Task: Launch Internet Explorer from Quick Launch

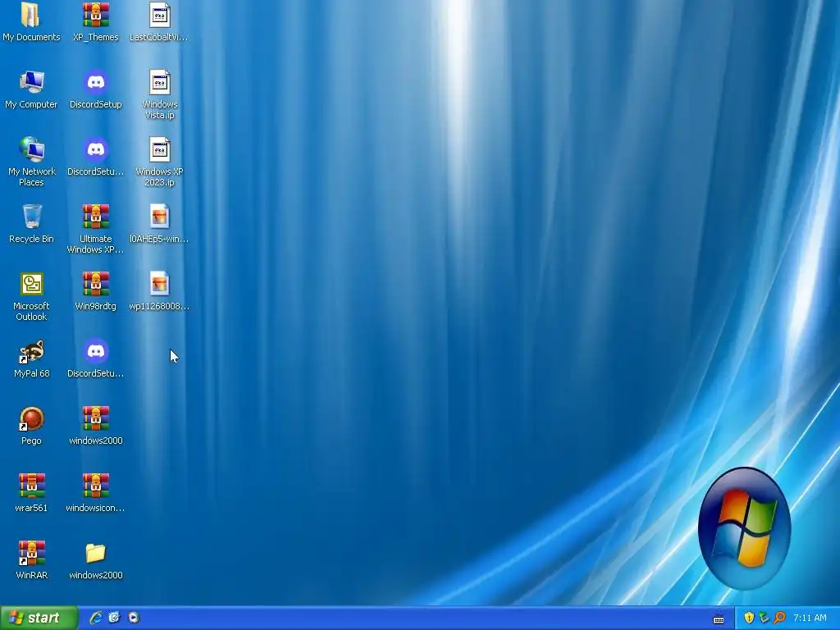Action: (96, 618)
